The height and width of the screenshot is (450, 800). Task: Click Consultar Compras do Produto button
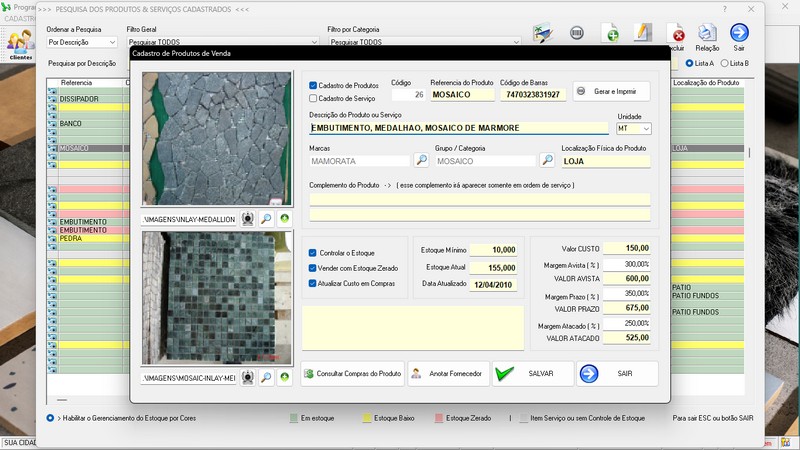[351, 374]
